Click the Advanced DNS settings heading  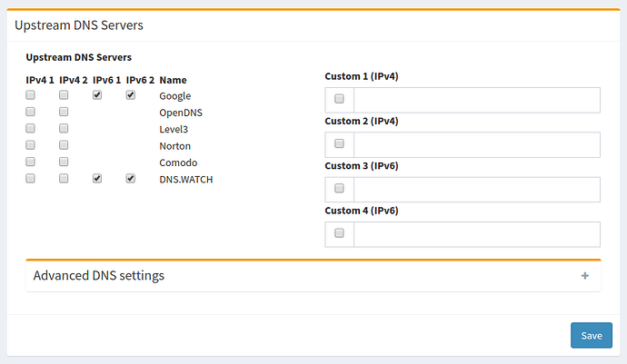pos(99,275)
